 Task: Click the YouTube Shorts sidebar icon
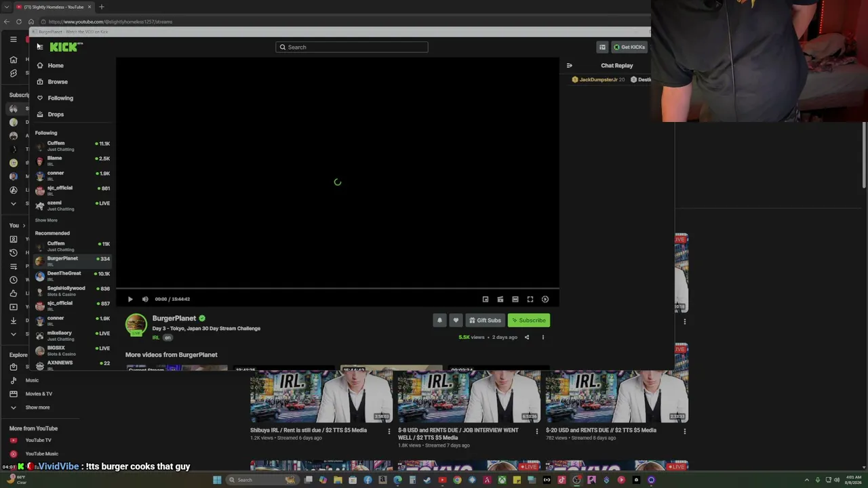click(14, 73)
